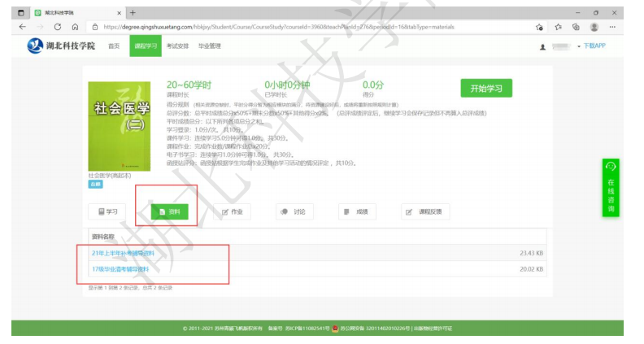644x344 pixels.
Task: Reload the page with the refresh icon
Action: 58,27
